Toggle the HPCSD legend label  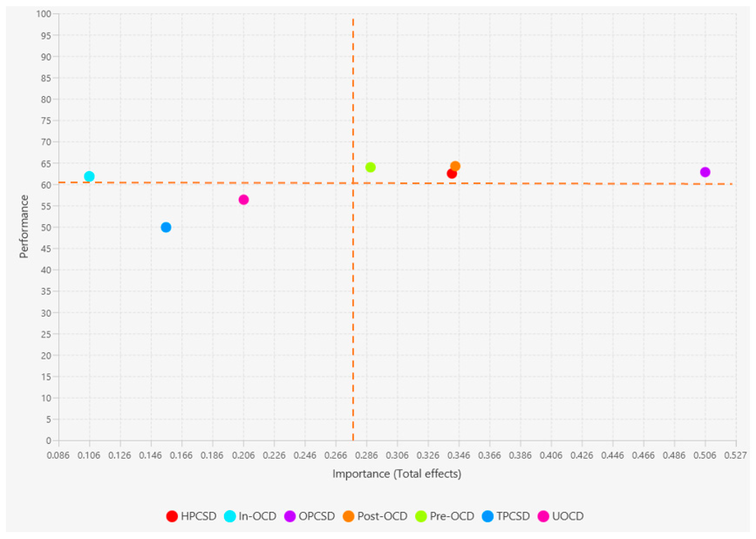point(199,516)
